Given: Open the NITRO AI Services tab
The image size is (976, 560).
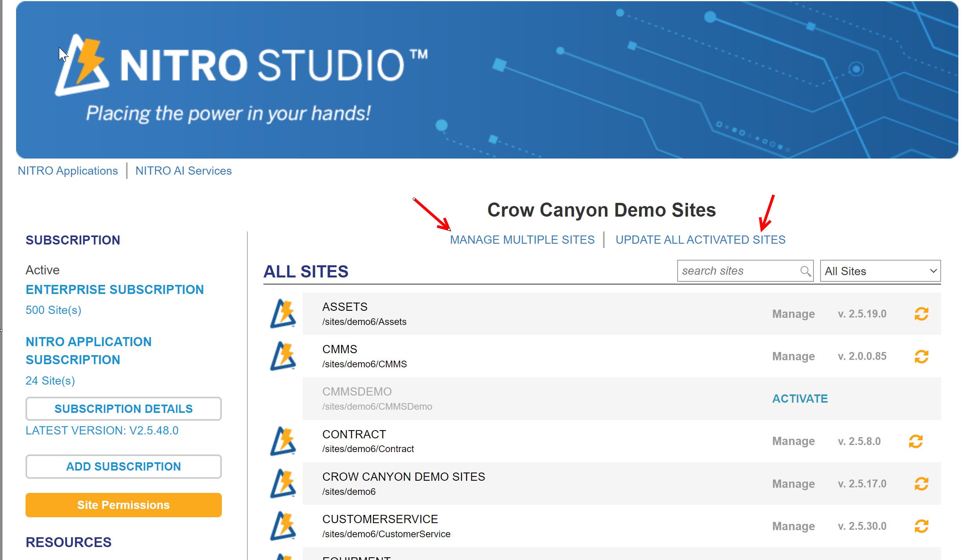Looking at the screenshot, I should coord(183,171).
